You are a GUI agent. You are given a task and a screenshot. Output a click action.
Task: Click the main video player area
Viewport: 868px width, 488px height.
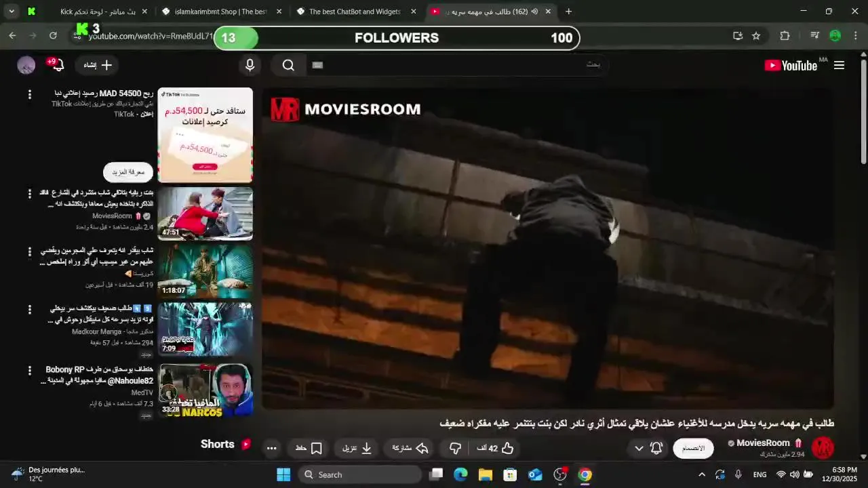[548, 249]
